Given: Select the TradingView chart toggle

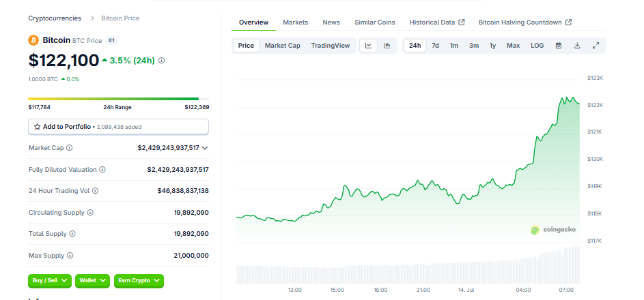Looking at the screenshot, I should [331, 46].
